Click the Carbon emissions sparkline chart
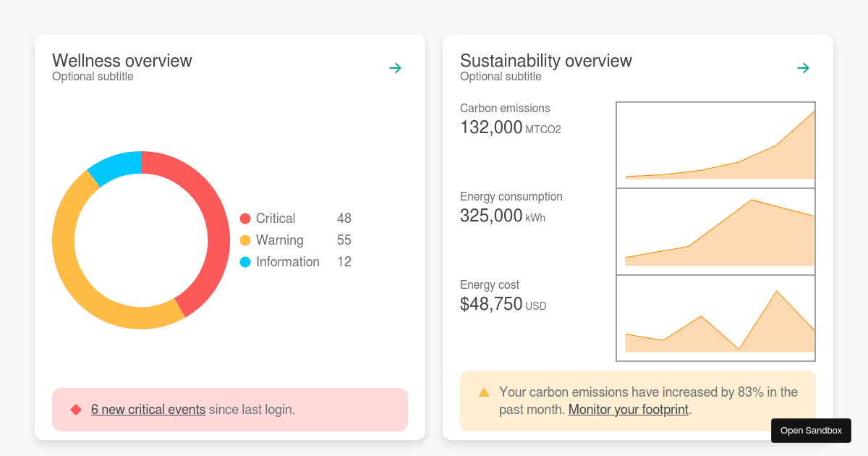Image resolution: width=868 pixels, height=456 pixels. pyautogui.click(x=715, y=144)
